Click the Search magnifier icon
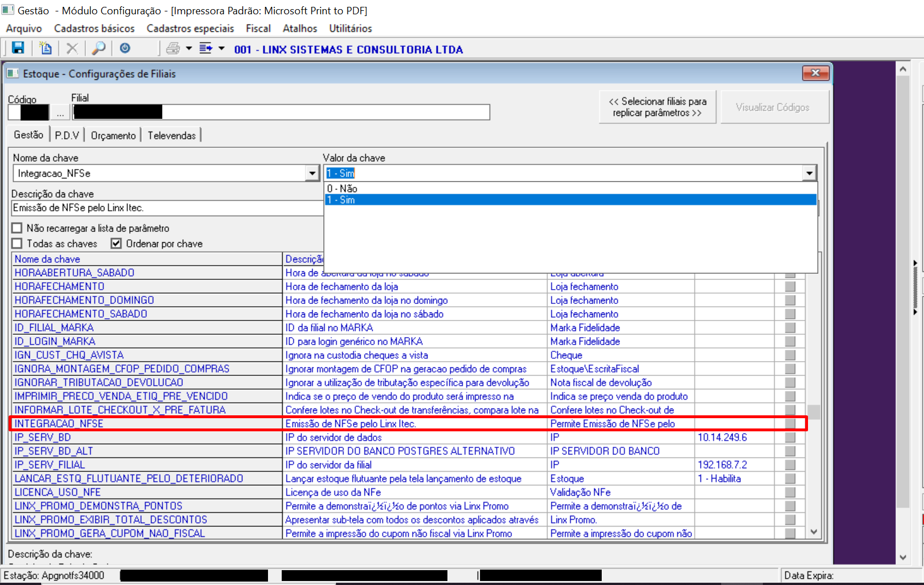The width and height of the screenshot is (924, 585). pos(99,49)
